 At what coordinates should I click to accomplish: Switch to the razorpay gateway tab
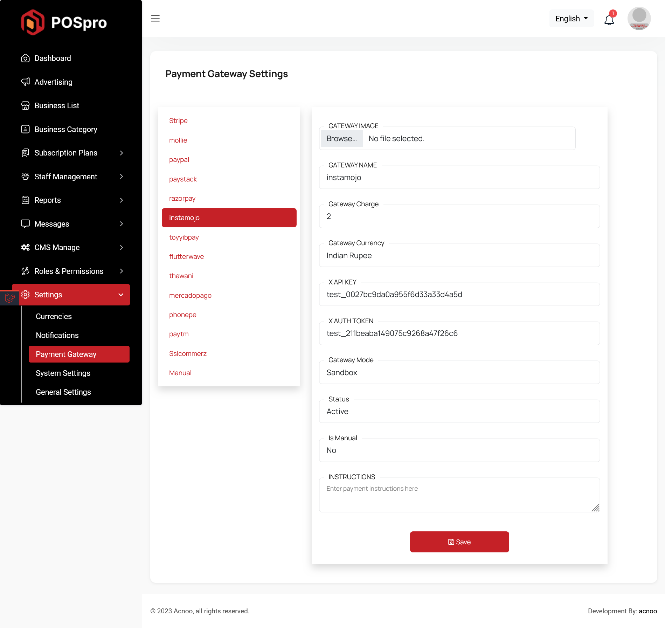tap(182, 198)
